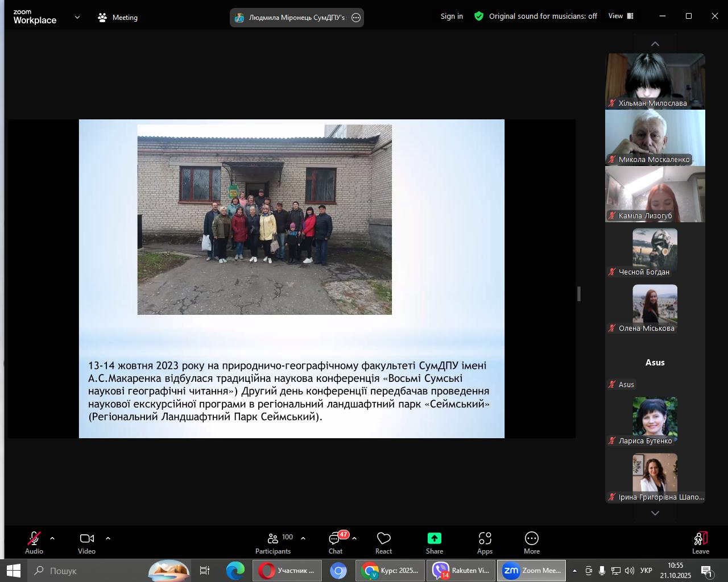Open the React emoji panel
This screenshot has width=728, height=582.
[x=383, y=542]
